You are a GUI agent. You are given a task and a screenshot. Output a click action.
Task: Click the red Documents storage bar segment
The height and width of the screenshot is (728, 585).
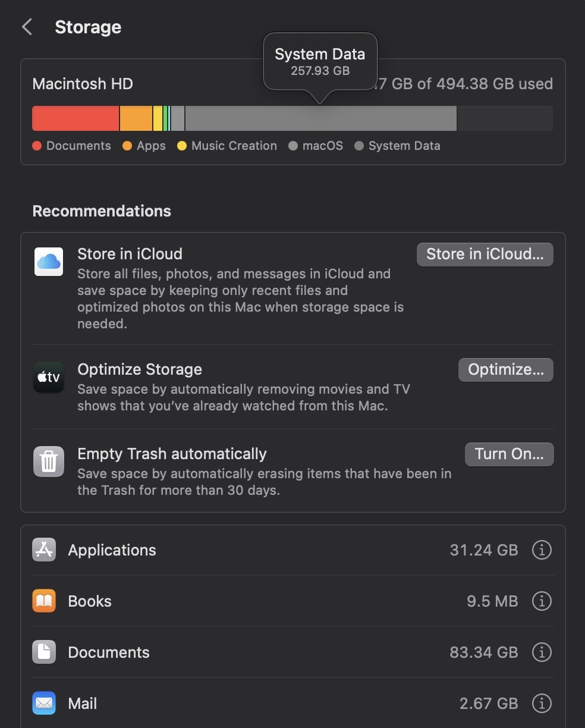[76, 118]
